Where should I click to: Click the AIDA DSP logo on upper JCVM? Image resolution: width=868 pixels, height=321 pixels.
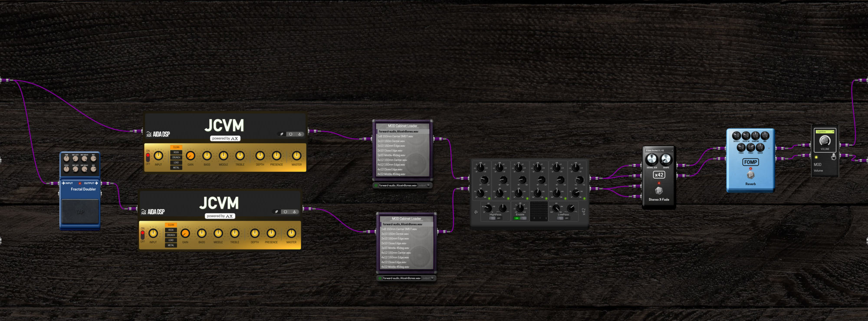(x=158, y=134)
